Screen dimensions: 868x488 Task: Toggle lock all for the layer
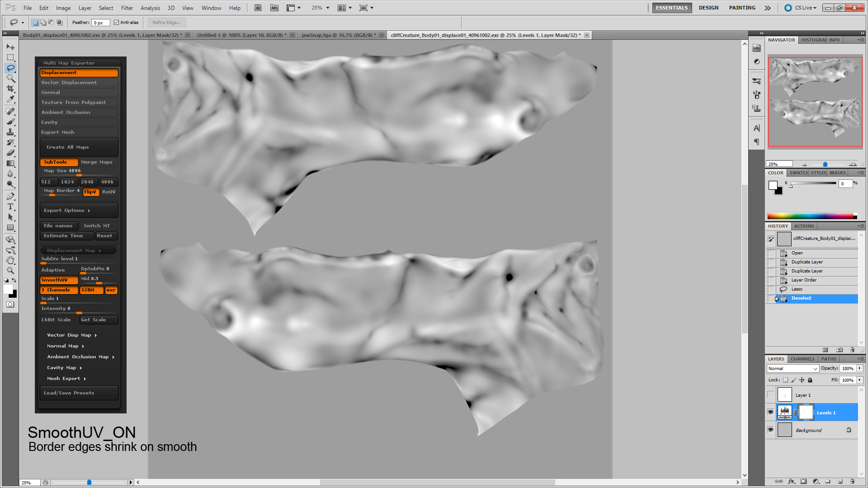tap(810, 380)
